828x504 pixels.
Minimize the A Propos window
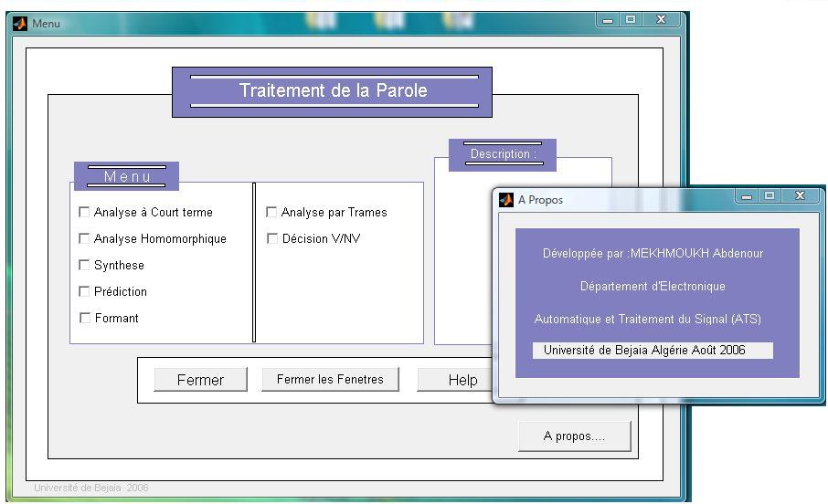[746, 196]
